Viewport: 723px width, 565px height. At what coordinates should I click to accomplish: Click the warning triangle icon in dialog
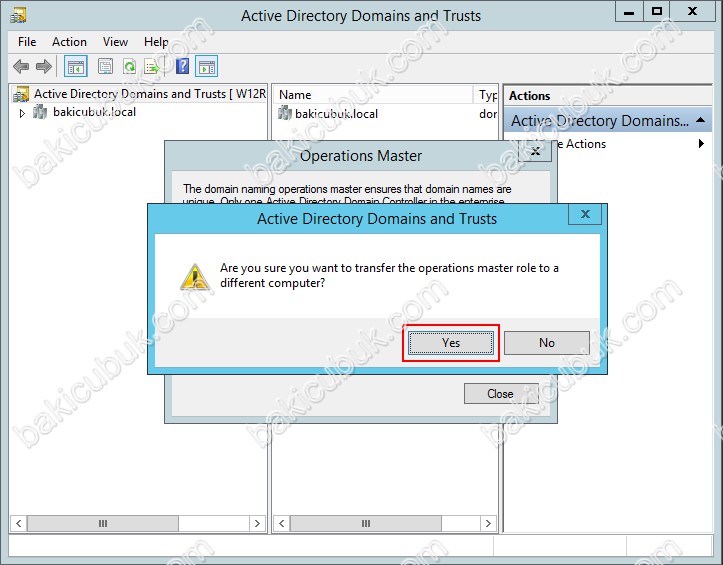click(x=195, y=277)
